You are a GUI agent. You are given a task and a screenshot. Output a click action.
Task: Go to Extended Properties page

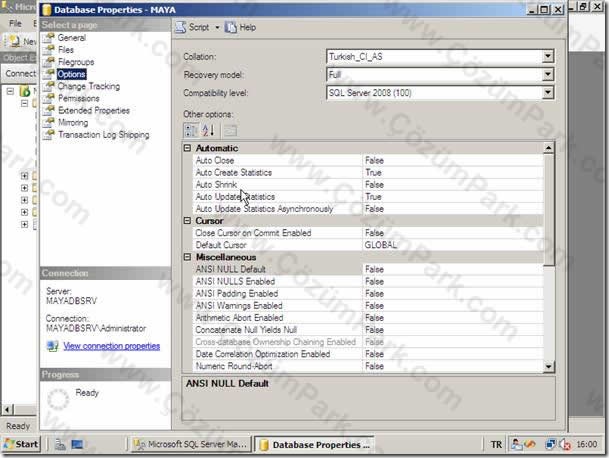point(94,110)
